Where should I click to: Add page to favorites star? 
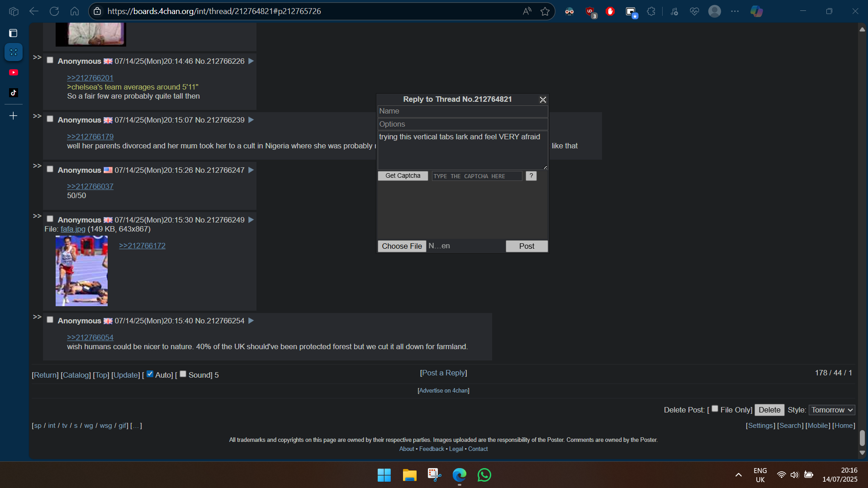[545, 11]
